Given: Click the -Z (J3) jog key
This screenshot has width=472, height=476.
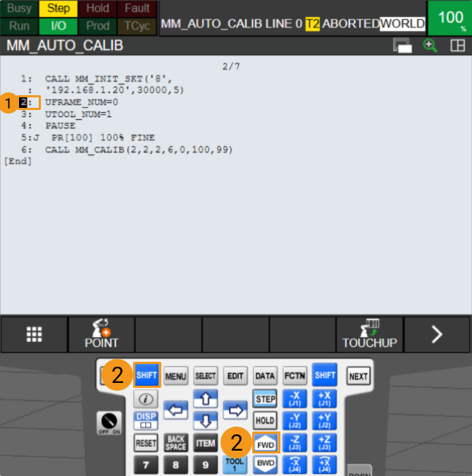Looking at the screenshot, I should tap(294, 443).
